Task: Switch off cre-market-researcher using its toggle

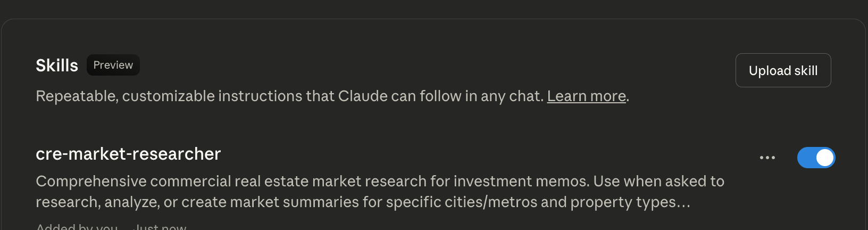Action: tap(816, 158)
